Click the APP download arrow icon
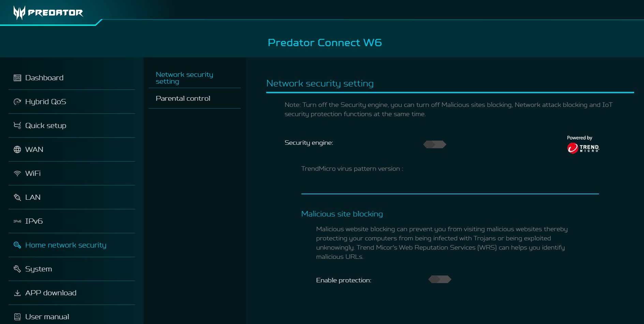Screen dimensions: 644x324 (17, 293)
